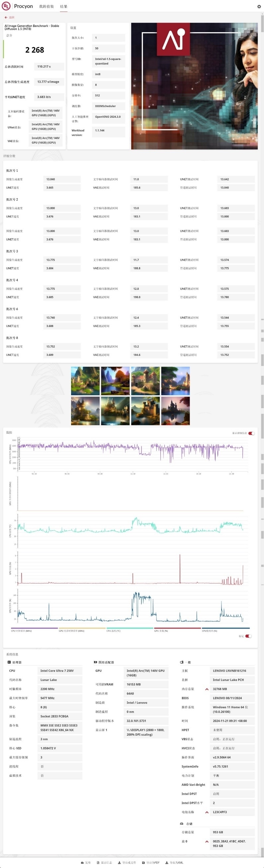Click the back arrow 返回
264x868 pixels.
coord(6,17)
